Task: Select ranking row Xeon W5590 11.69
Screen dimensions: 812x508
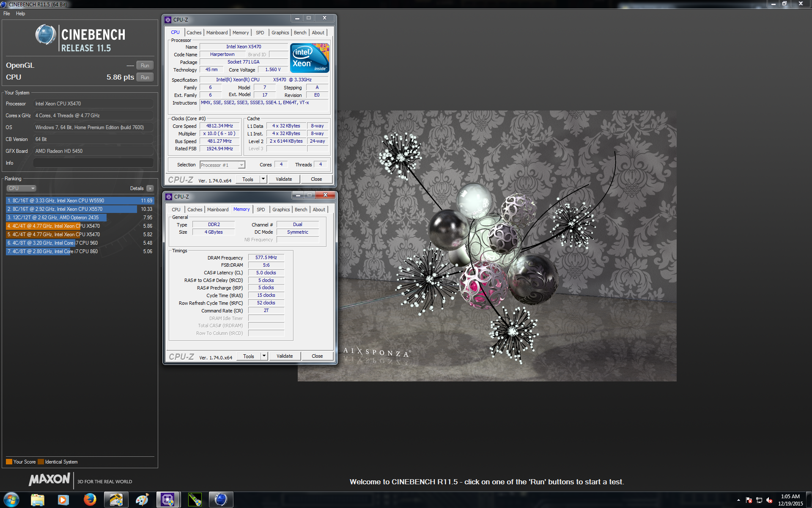Action: coord(80,201)
